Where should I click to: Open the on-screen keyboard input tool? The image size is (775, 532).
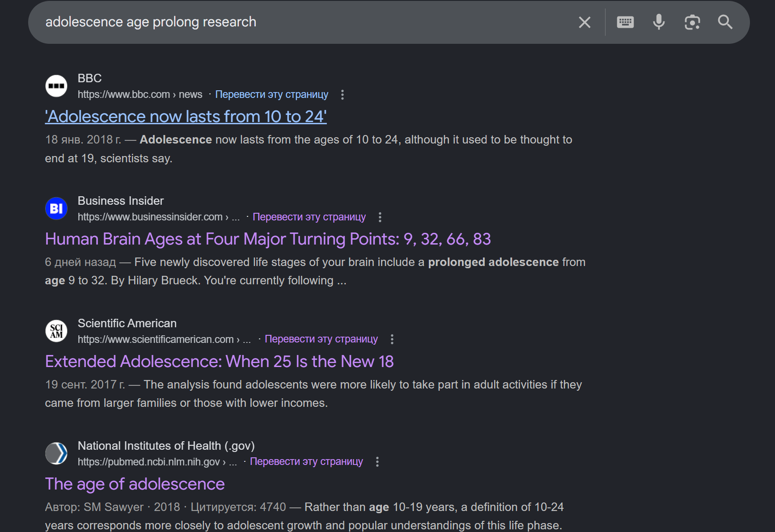point(625,22)
